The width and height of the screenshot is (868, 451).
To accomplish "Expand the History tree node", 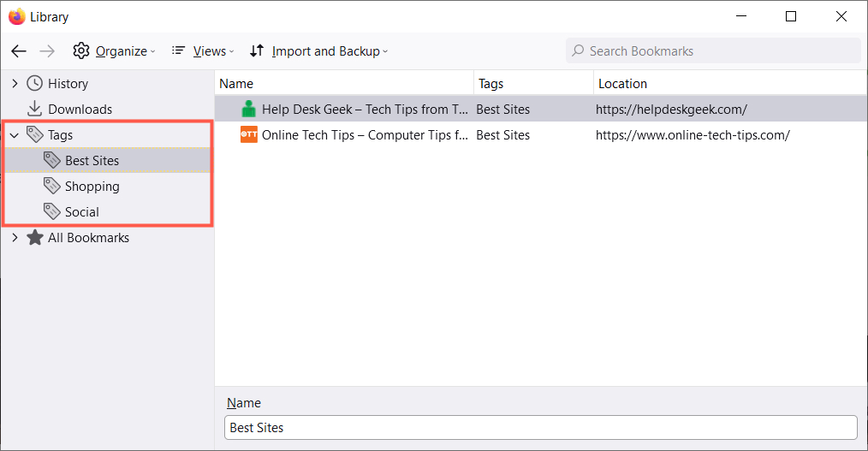I will click(14, 84).
